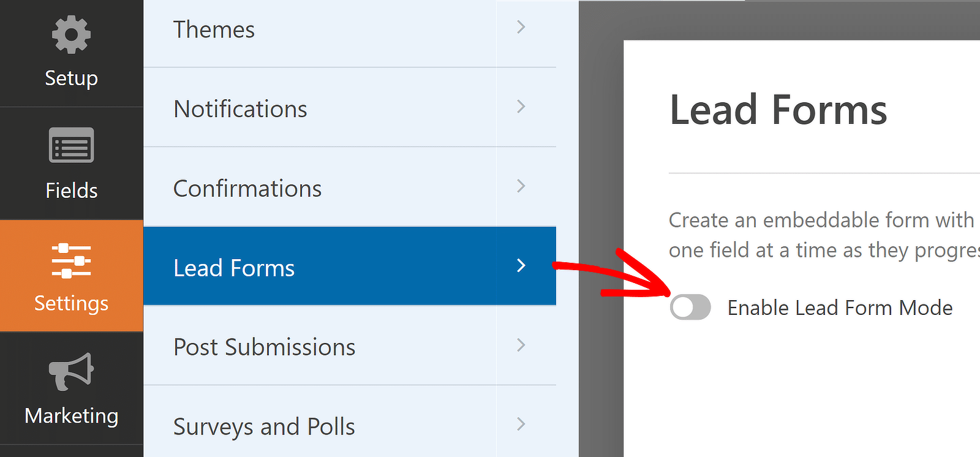Select the Lead Forms menu item

point(234,268)
